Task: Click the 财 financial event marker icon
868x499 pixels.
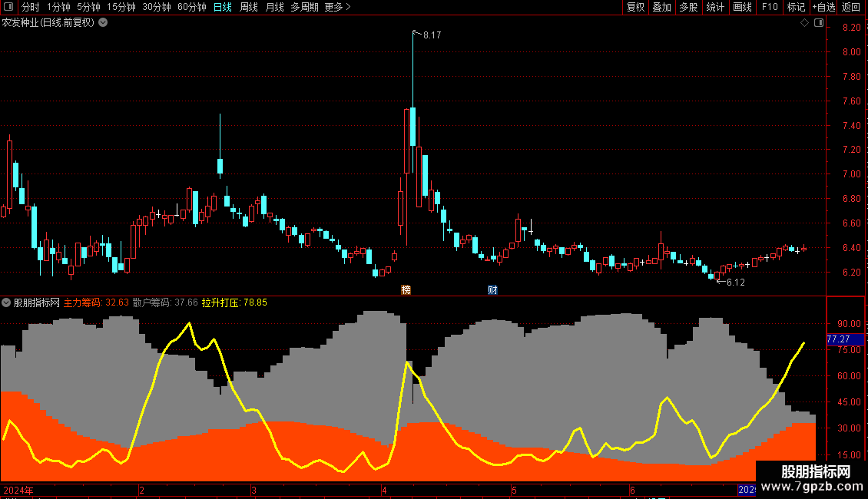Action: pyautogui.click(x=492, y=290)
